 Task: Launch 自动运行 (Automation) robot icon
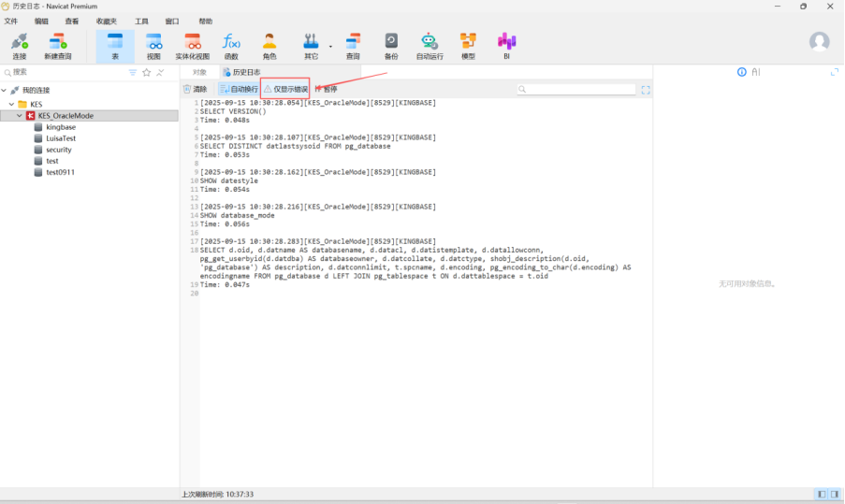(x=429, y=45)
